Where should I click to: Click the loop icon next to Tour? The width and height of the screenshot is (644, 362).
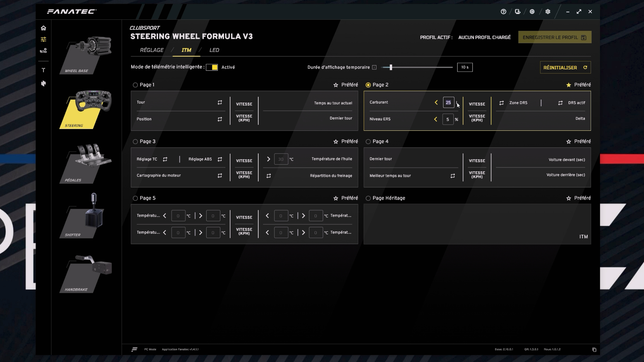[220, 102]
